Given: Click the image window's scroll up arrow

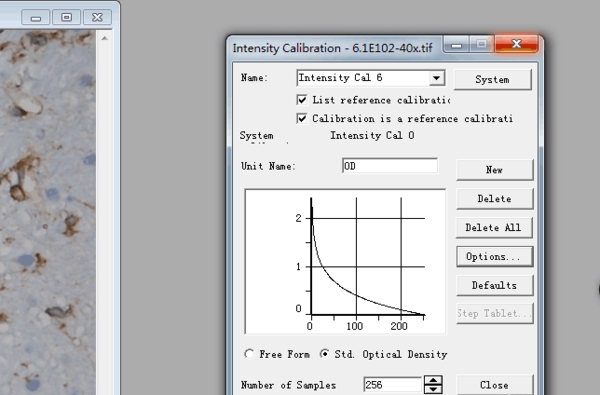Looking at the screenshot, I should (104, 38).
